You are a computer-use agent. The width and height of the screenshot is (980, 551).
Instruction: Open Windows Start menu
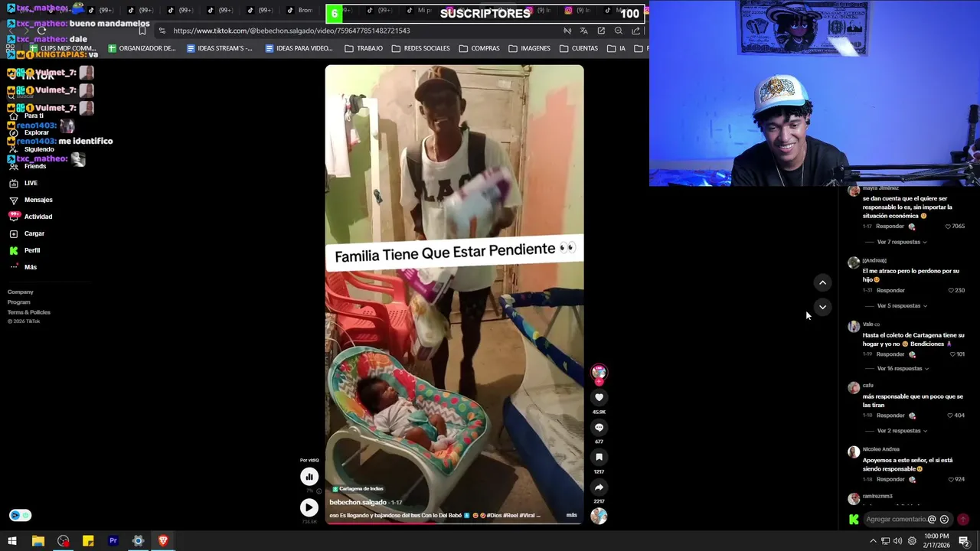12,541
